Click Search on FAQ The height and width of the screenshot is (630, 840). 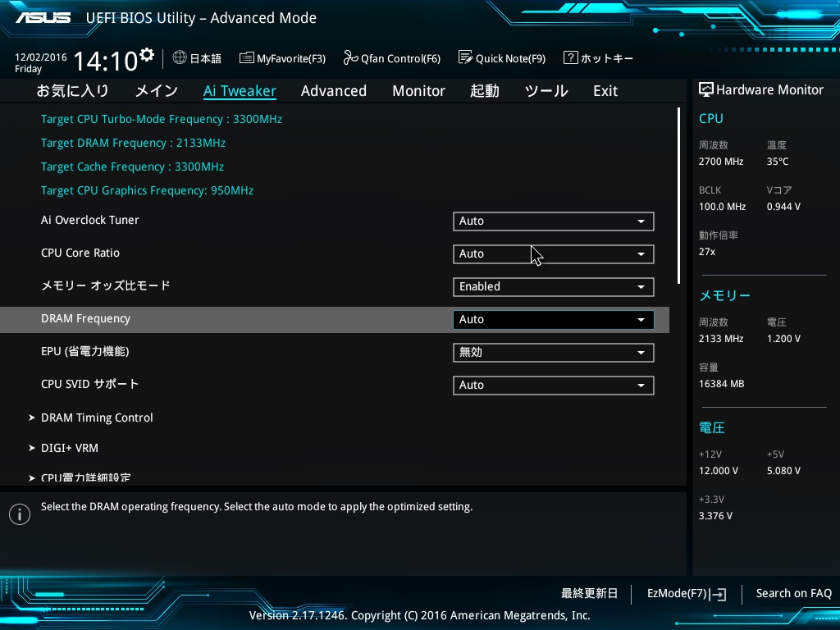pyautogui.click(x=794, y=594)
